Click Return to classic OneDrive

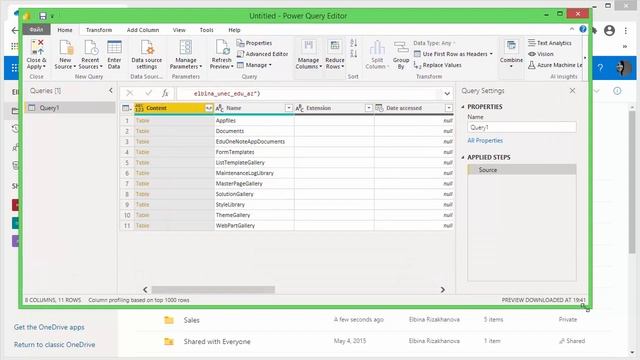pyautogui.click(x=54, y=344)
